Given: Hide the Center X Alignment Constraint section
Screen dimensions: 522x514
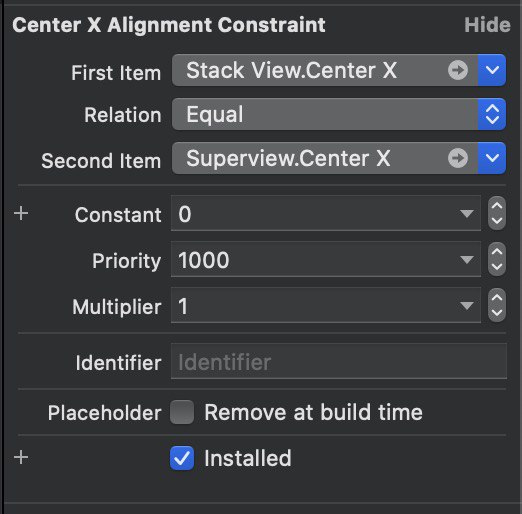Looking at the screenshot, I should [487, 25].
